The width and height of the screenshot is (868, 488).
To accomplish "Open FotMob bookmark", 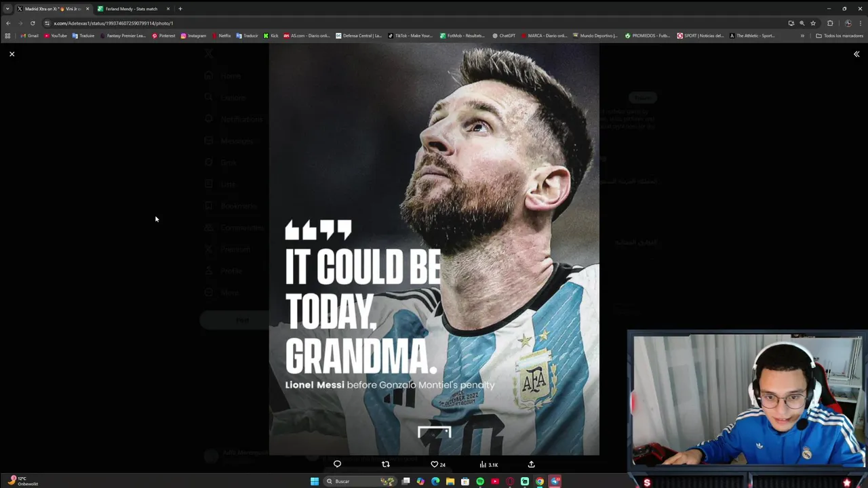I will point(462,36).
